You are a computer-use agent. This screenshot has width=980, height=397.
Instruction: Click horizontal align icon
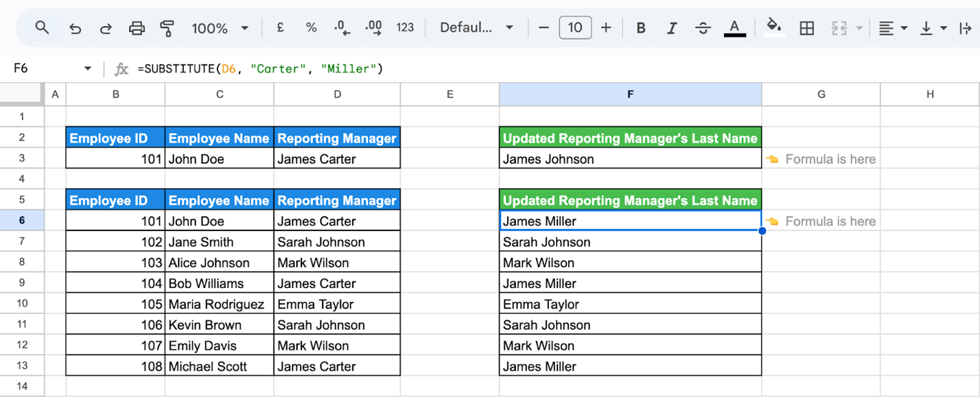click(x=887, y=28)
